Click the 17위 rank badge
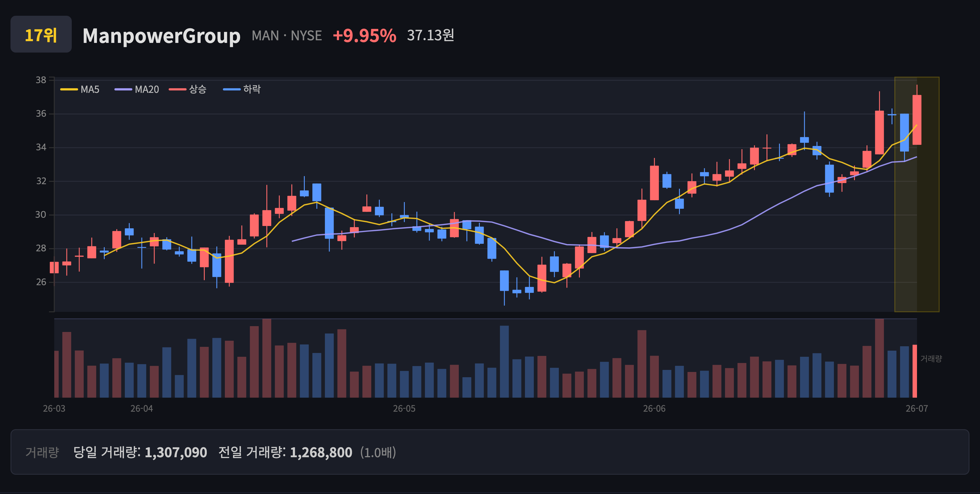The image size is (980, 494). coord(41,34)
